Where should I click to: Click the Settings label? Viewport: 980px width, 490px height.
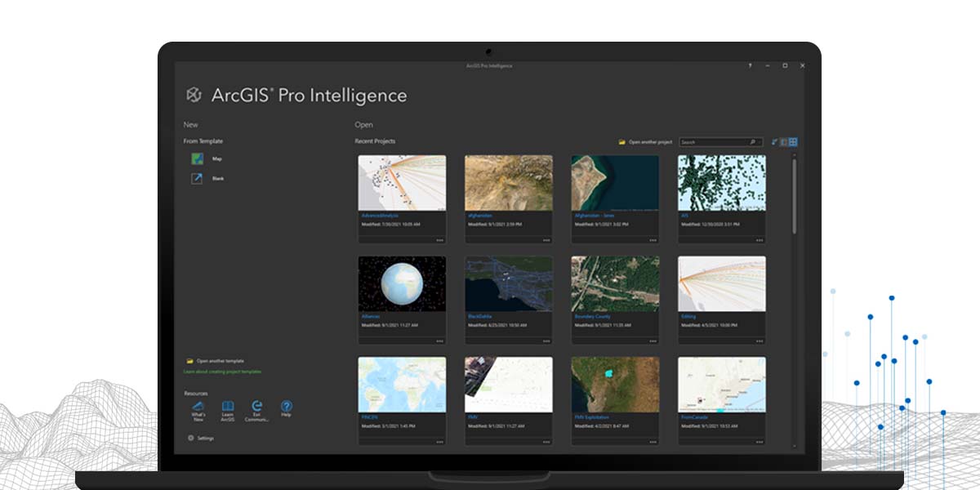205,439
